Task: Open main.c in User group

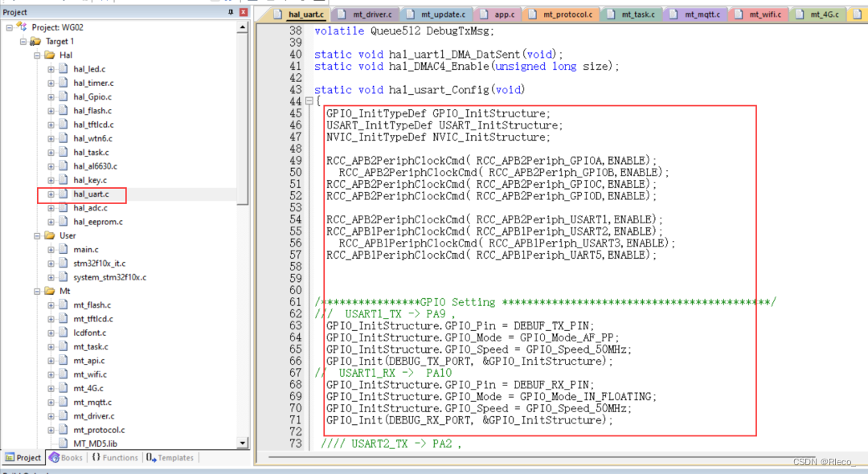Action: pyautogui.click(x=86, y=249)
